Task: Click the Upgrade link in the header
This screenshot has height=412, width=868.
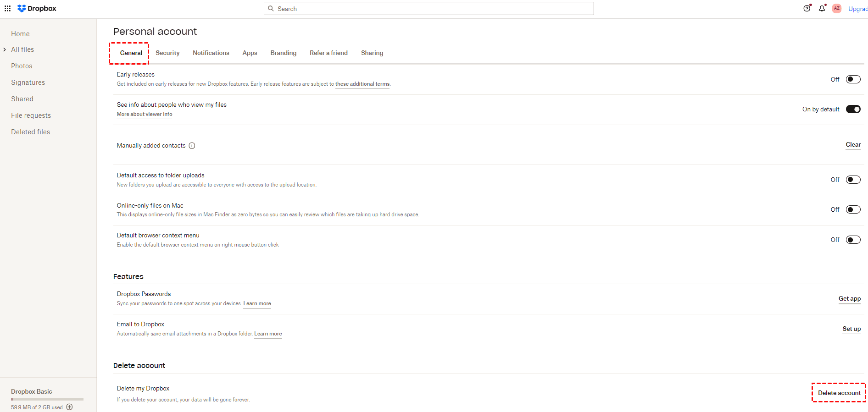Action: pyautogui.click(x=858, y=9)
